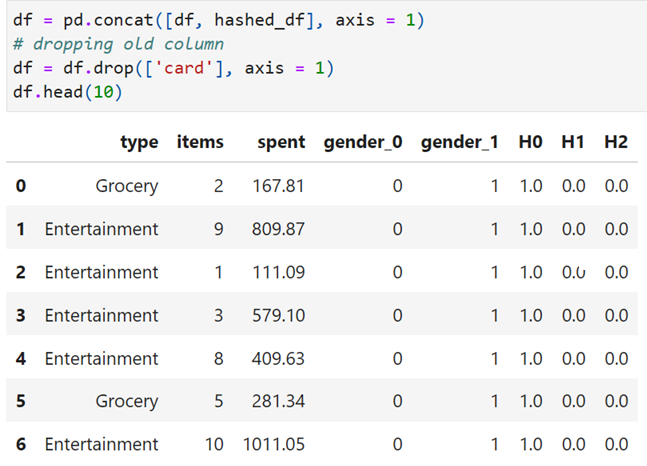
Task: Click the df.drop 'card' code line
Action: pos(173,68)
